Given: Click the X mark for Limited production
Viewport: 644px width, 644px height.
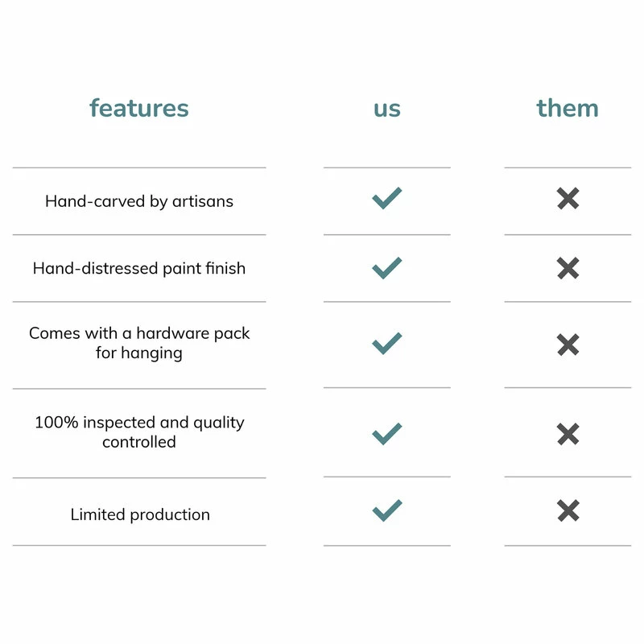Looking at the screenshot, I should 568,510.
